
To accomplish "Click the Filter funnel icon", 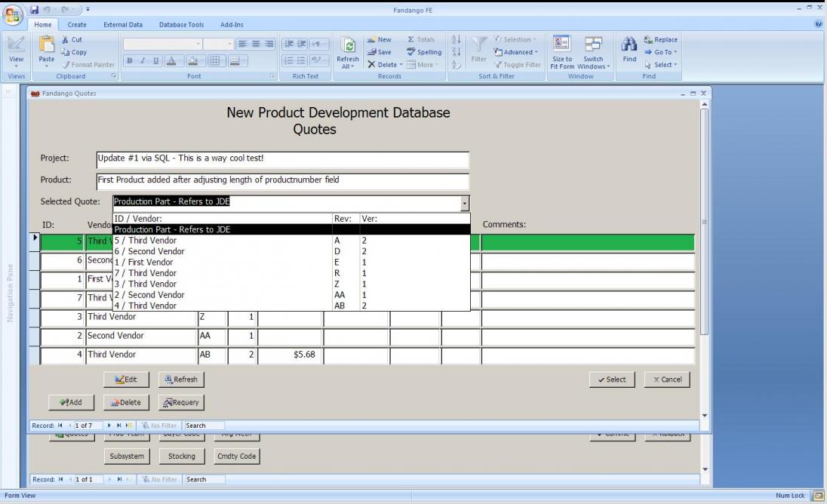I will (x=479, y=45).
